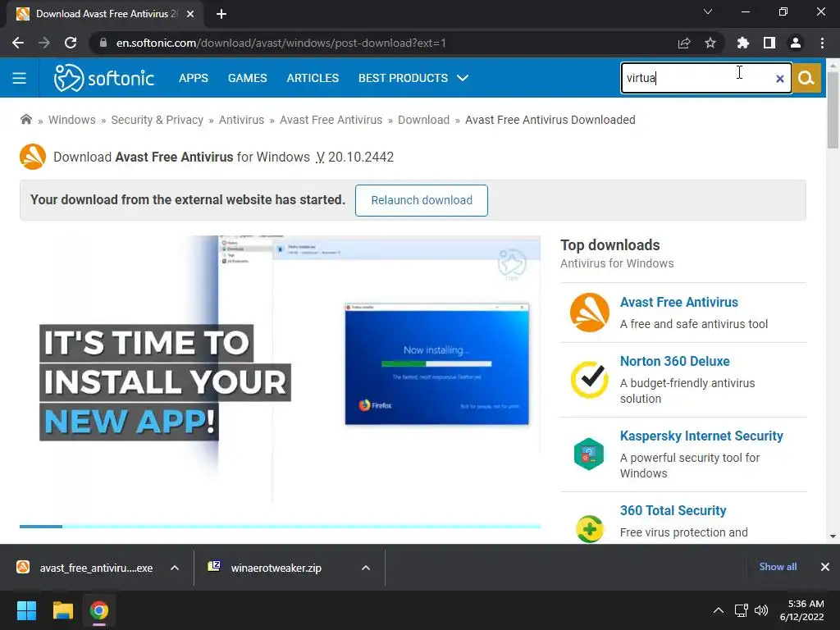Go forward in browser history
Screen dimensions: 840x630
point(44,43)
